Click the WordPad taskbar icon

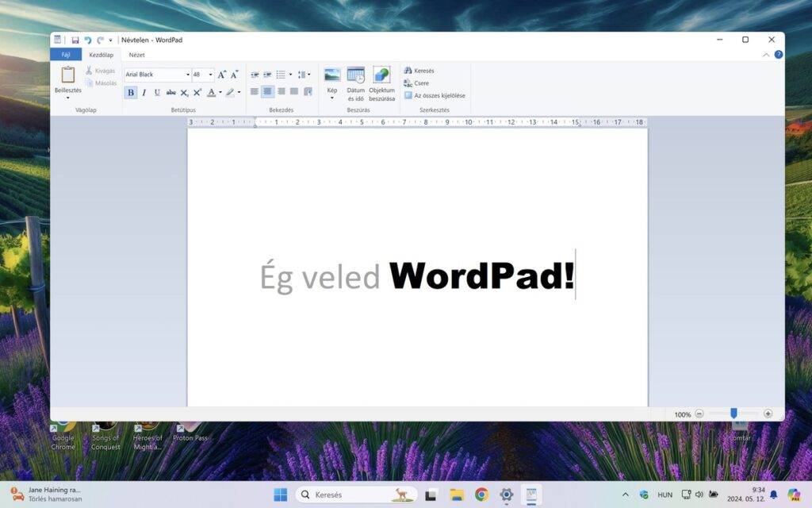(x=531, y=495)
